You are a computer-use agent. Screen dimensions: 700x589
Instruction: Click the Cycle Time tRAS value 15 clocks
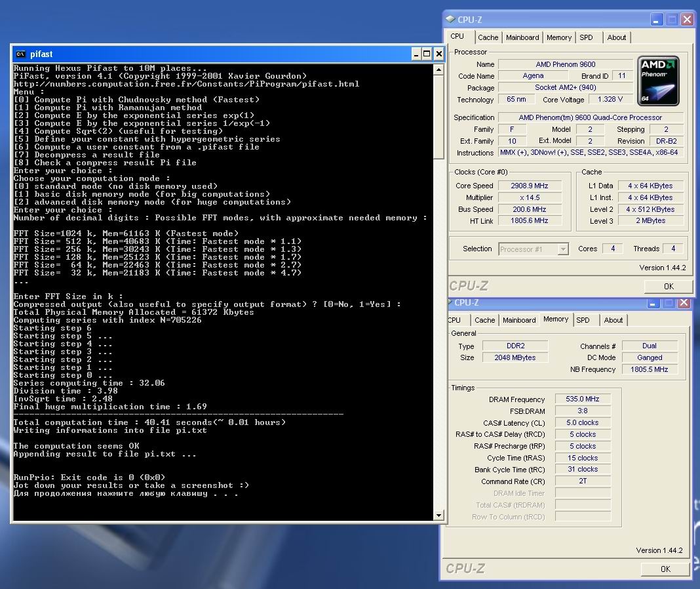click(x=583, y=458)
